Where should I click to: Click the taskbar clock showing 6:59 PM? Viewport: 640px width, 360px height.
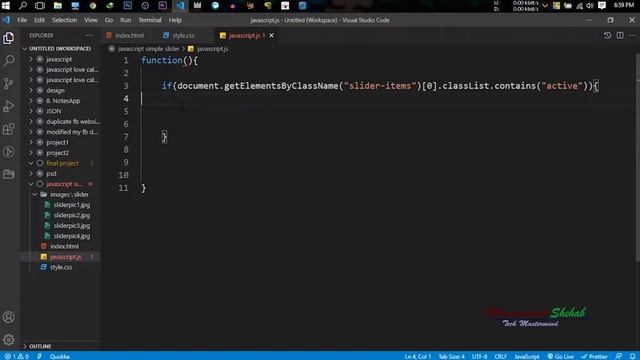(624, 5)
